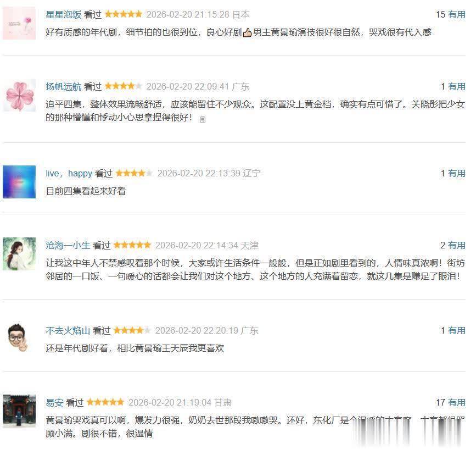Visit 不去火焰山's user profile link
476x449 pixels.
click(x=68, y=330)
